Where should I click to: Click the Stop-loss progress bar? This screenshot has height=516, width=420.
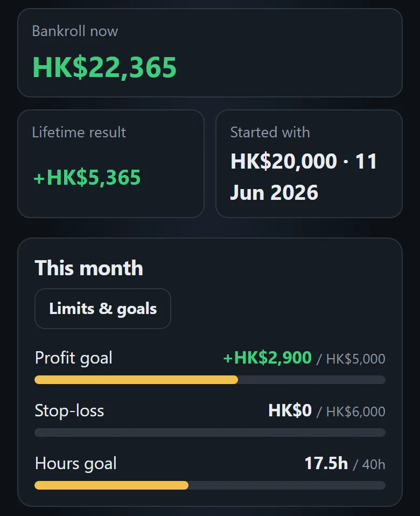(x=210, y=433)
